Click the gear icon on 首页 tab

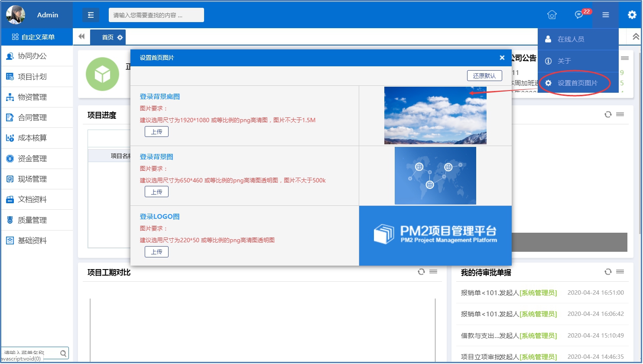coord(120,38)
